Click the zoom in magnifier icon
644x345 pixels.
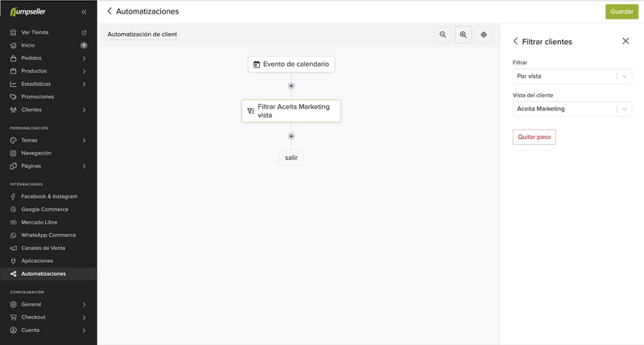(x=463, y=35)
